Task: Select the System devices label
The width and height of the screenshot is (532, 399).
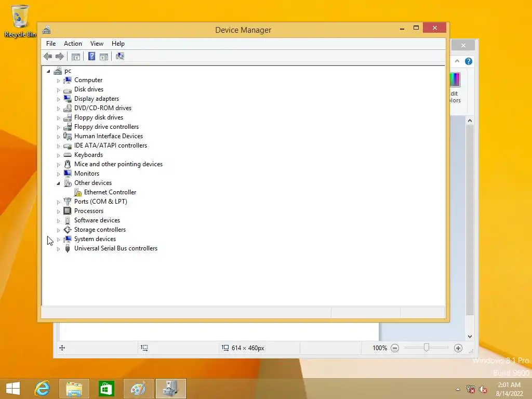Action: tap(95, 239)
